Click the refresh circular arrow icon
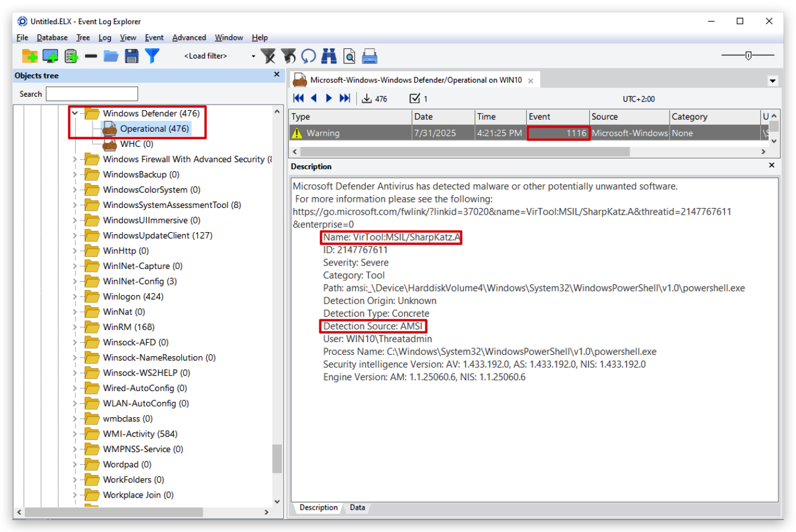 pos(308,56)
